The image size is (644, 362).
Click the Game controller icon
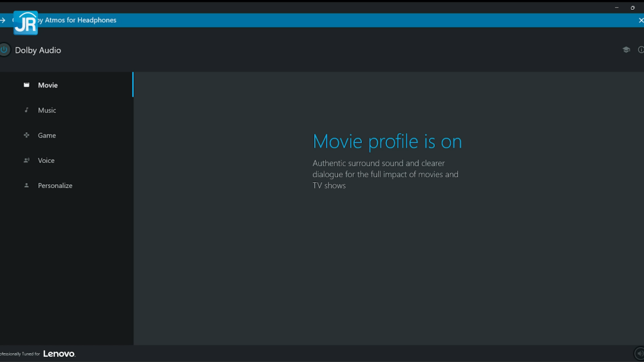point(26,135)
